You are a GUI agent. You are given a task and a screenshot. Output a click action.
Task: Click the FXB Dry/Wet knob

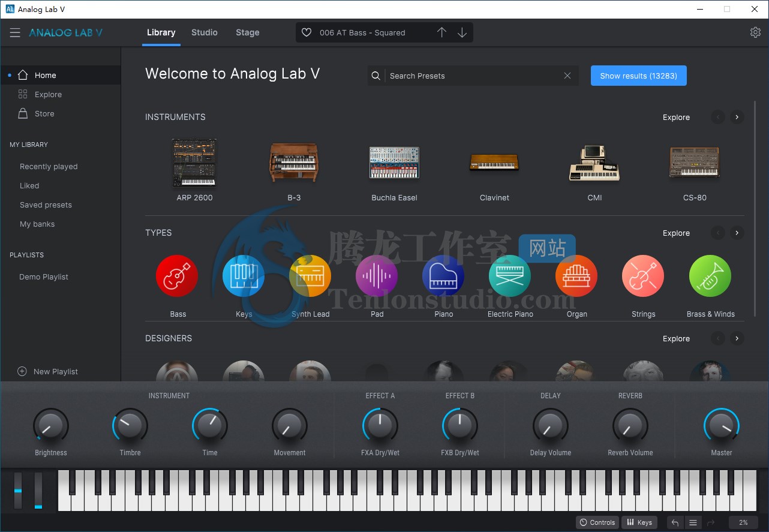tap(460, 426)
